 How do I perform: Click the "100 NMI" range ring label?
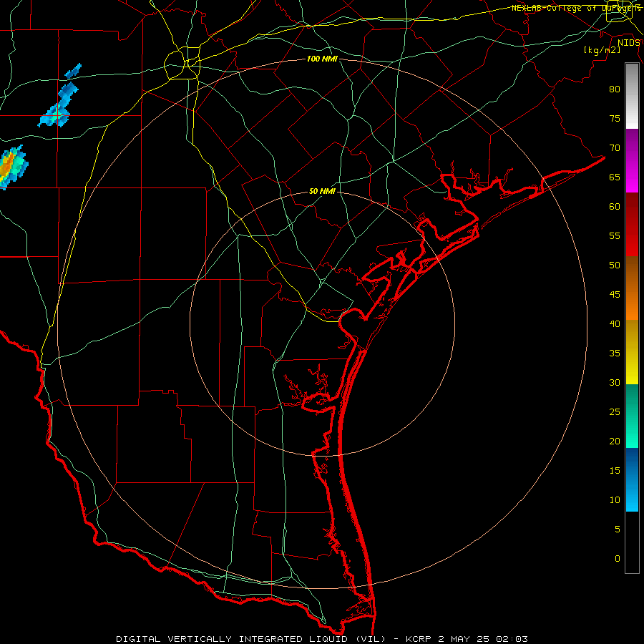tap(322, 59)
